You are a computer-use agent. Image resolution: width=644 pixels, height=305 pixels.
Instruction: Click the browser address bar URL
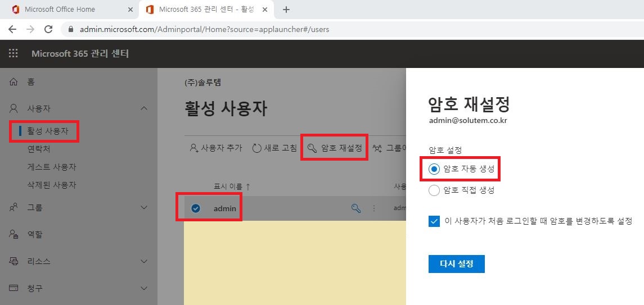pos(205,30)
